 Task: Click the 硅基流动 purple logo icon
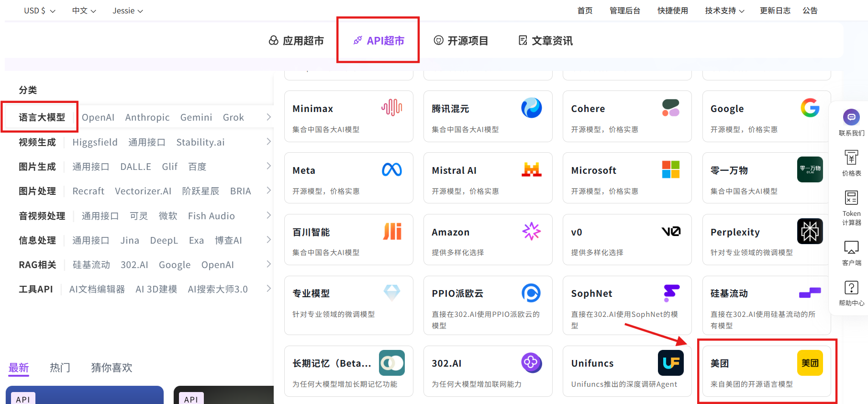pyautogui.click(x=810, y=292)
